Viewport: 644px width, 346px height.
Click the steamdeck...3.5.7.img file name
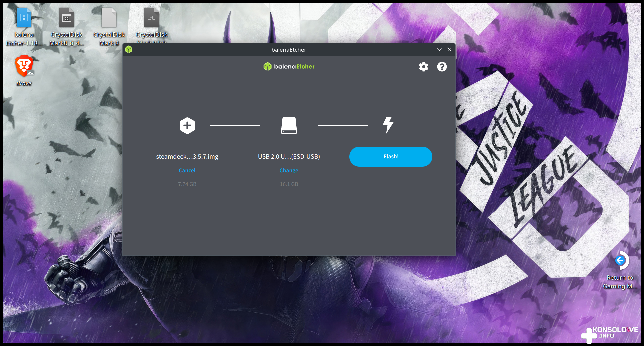coord(187,156)
